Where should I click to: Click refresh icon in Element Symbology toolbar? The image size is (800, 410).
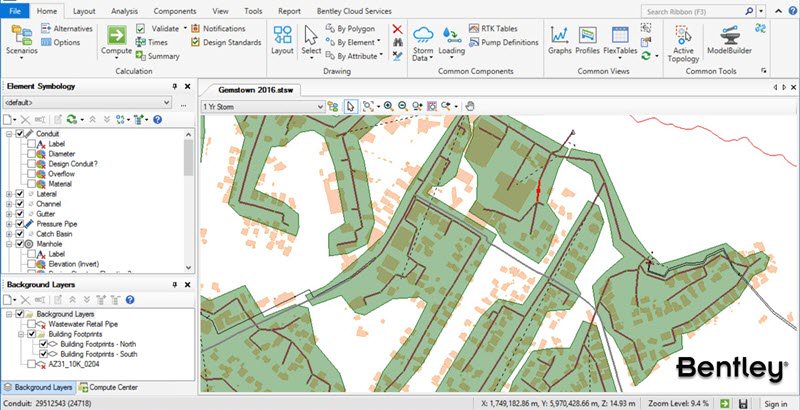pyautogui.click(x=72, y=119)
